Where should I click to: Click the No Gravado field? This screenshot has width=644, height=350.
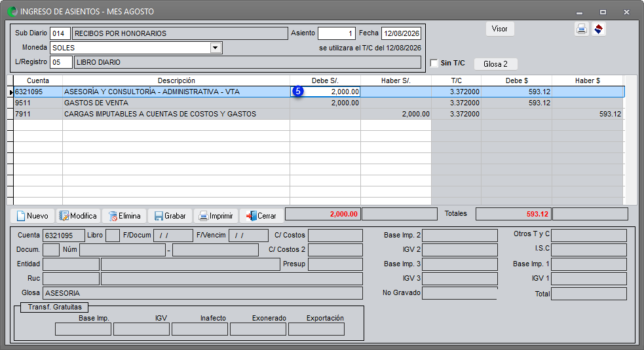click(x=460, y=293)
